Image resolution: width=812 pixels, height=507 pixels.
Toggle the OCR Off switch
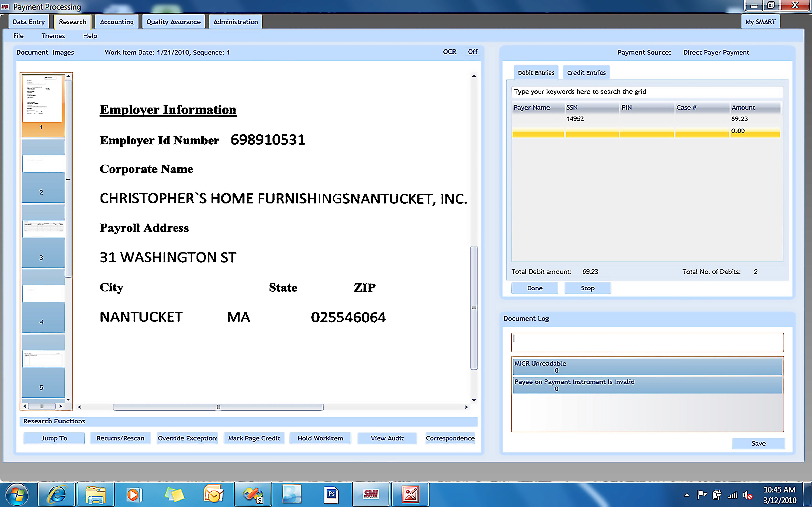472,52
